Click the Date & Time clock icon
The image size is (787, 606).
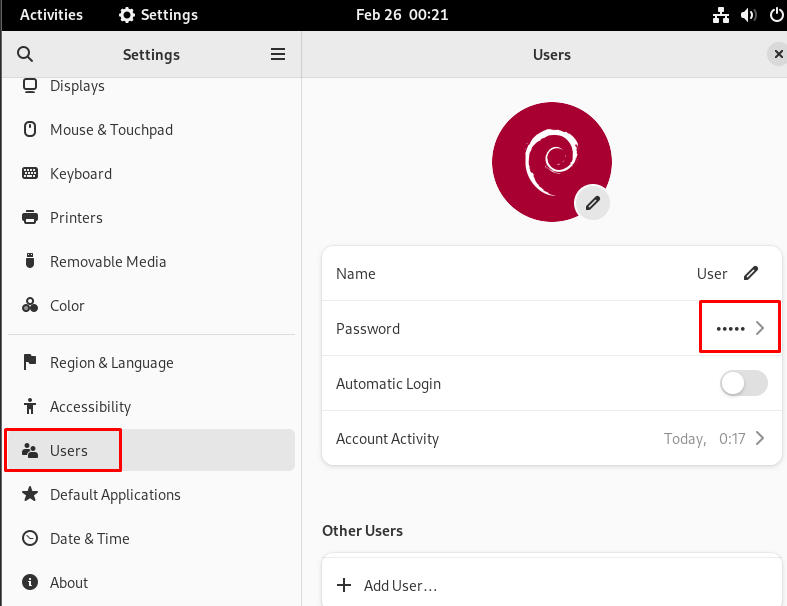coord(30,538)
